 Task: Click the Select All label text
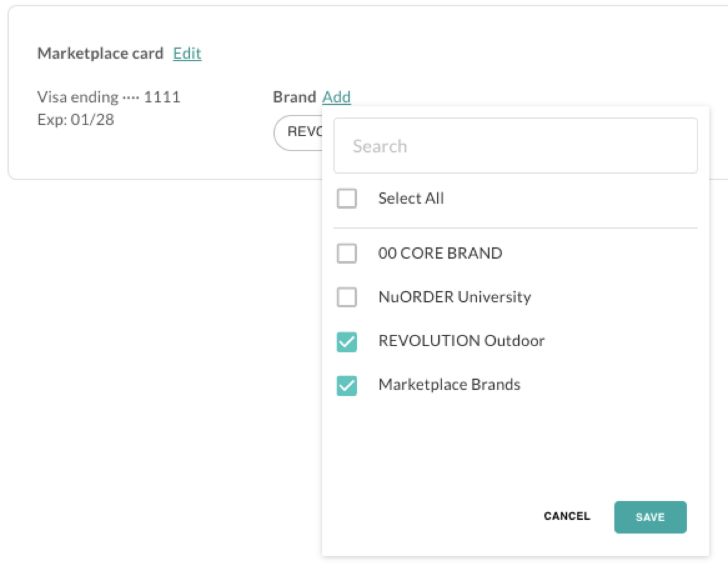click(410, 198)
